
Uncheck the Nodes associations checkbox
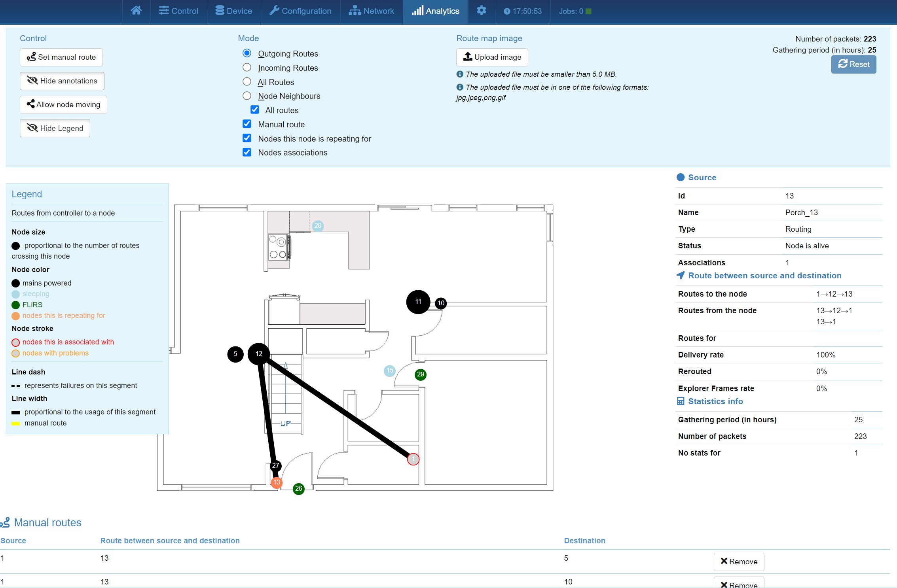[247, 152]
